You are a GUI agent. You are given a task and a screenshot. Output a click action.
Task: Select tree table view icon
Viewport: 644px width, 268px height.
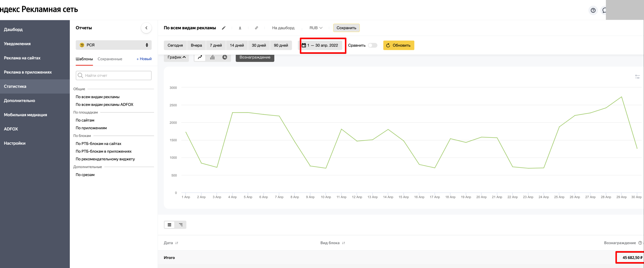(181, 225)
